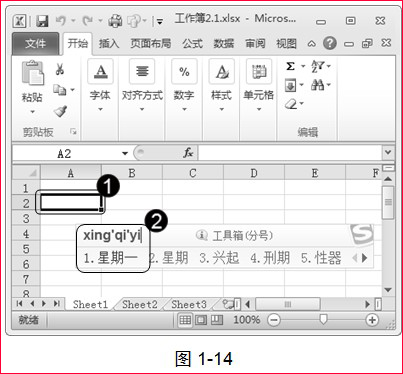This screenshot has width=403, height=374.
Task: Choose candidate 4. 刑期
Action: 270,258
